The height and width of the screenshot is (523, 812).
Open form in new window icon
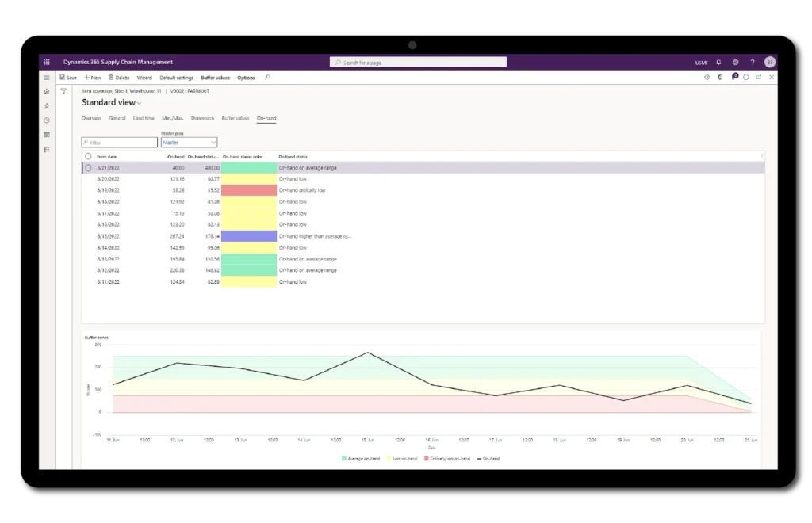(759, 78)
